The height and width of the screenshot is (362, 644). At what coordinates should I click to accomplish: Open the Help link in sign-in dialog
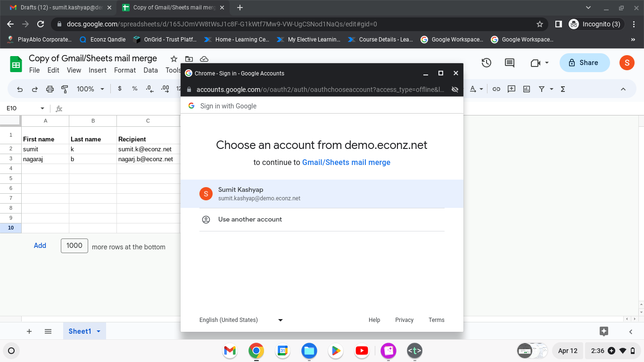click(374, 320)
